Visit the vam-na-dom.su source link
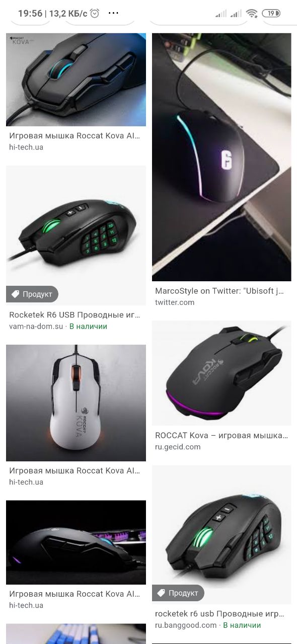Image resolution: width=297 pixels, height=644 pixels. click(x=36, y=326)
